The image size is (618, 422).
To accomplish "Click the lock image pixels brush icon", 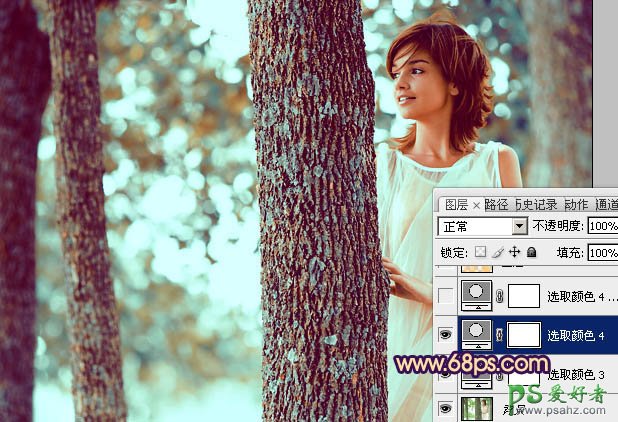I will (x=500, y=252).
